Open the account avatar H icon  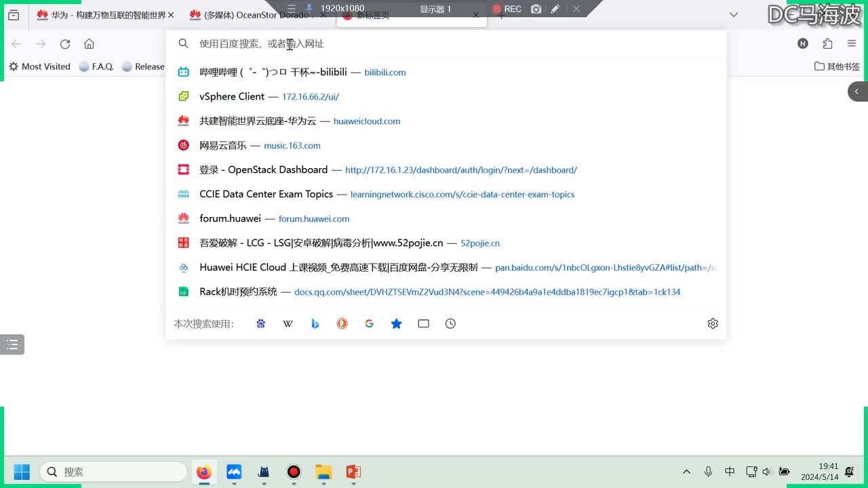point(803,43)
